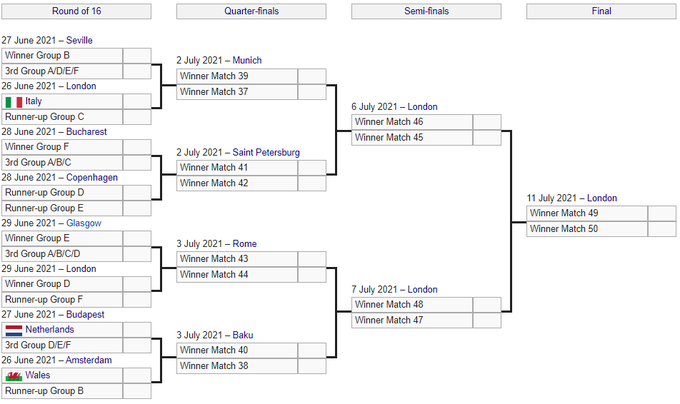The width and height of the screenshot is (680, 404).
Task: Click the Budapest link
Action: point(86,313)
